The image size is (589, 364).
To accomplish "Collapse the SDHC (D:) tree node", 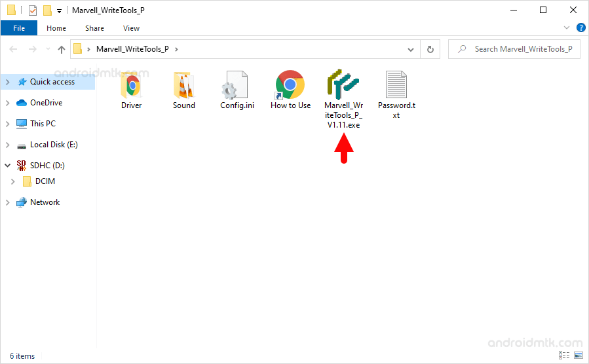I will [x=7, y=166].
